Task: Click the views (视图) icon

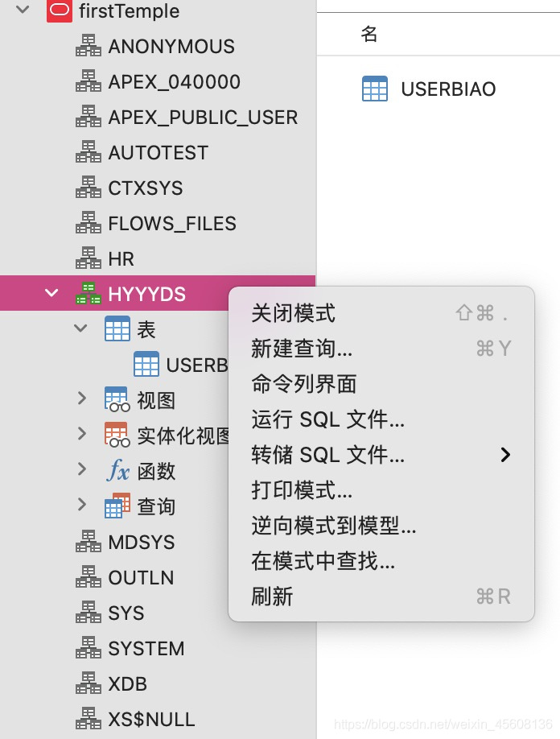Action: coord(117,400)
